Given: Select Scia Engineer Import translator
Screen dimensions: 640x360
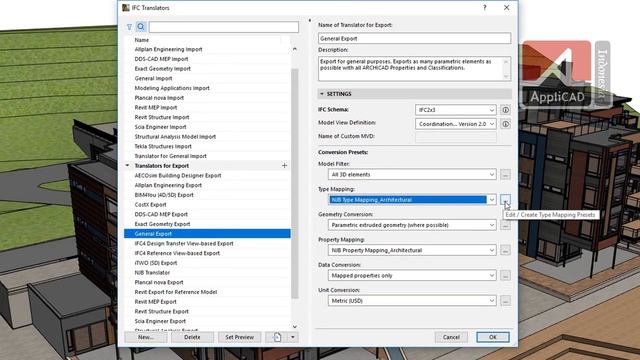Looking at the screenshot, I should pyautogui.click(x=207, y=127).
